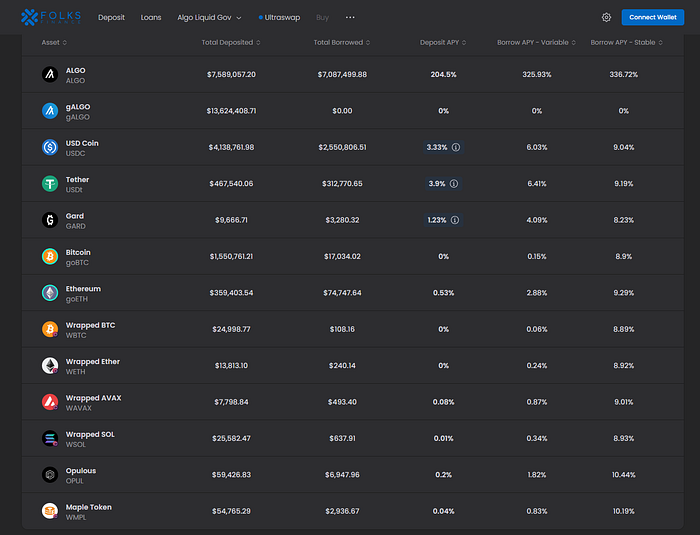Select the USD Coin asset name
The height and width of the screenshot is (535, 700).
coord(82,143)
